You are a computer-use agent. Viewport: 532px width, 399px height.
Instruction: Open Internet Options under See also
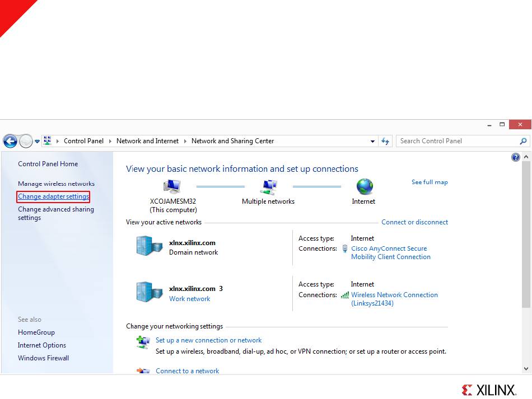click(42, 345)
